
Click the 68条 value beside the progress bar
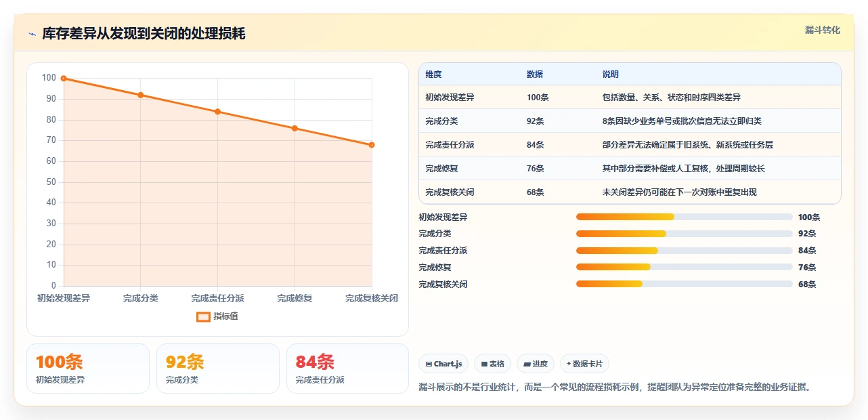807,285
